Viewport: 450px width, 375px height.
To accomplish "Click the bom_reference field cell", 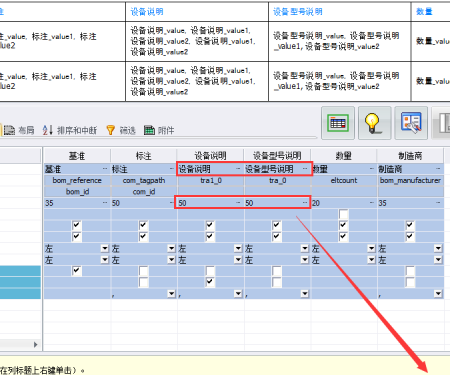I will coord(77,180).
